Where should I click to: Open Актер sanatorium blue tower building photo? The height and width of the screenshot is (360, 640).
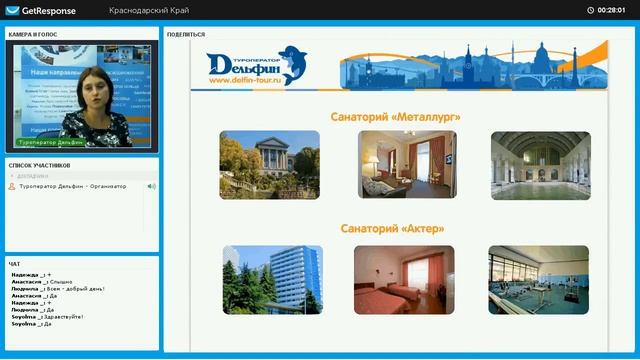pos(273,280)
